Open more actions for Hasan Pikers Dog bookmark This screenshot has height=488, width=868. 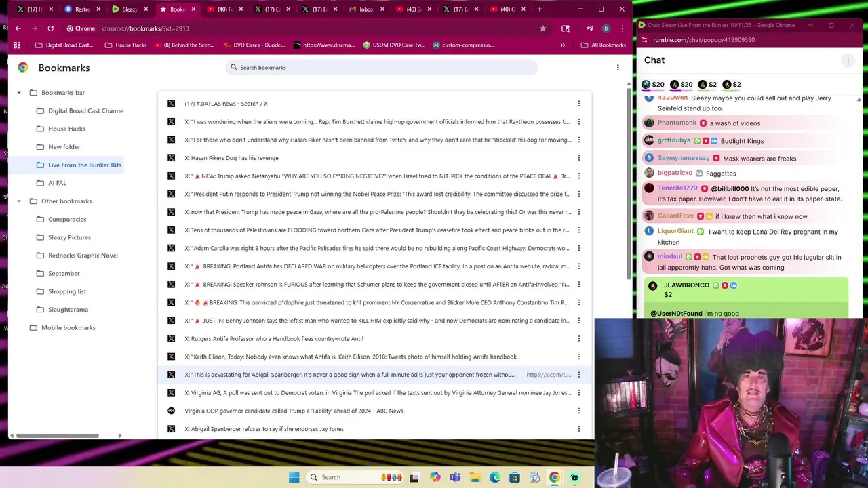tap(578, 158)
